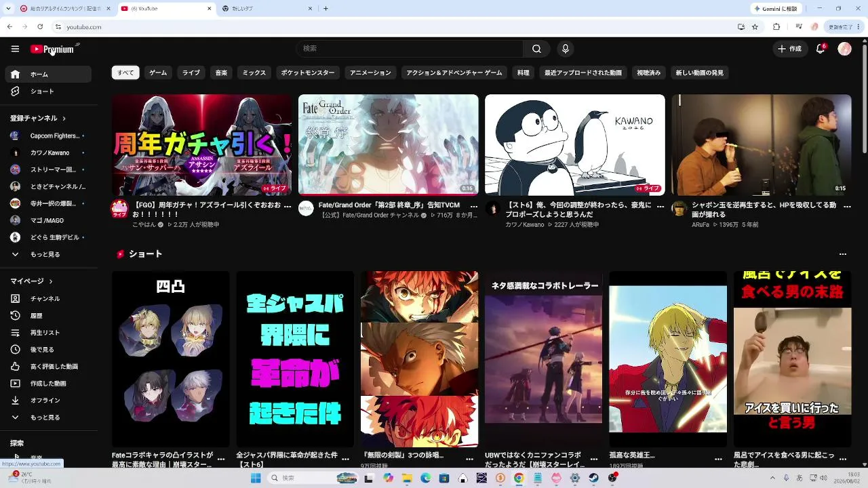Open a new browser tab

(326, 9)
